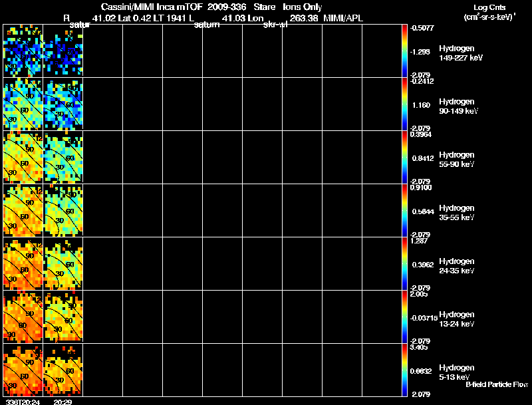The image size is (532, 405).
Task: Click the 'Hydrogen 5-13 keV' label
Action: [x=457, y=372]
